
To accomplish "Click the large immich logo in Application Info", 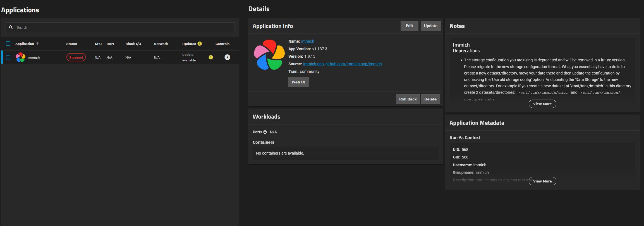I will tap(269, 55).
